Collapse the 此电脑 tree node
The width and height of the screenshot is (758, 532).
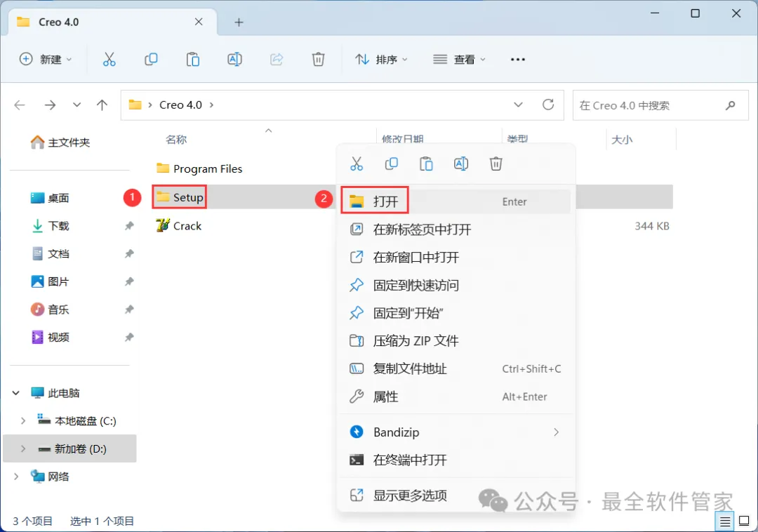click(x=16, y=393)
